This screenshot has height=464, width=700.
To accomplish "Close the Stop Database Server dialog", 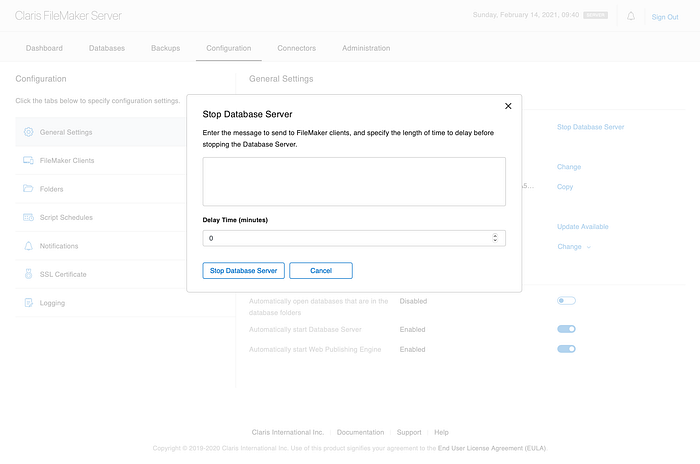I will 508,105.
